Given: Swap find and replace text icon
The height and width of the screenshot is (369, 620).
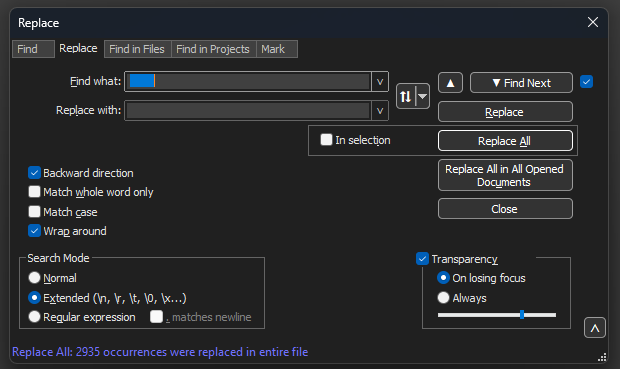Looking at the screenshot, I should point(406,96).
